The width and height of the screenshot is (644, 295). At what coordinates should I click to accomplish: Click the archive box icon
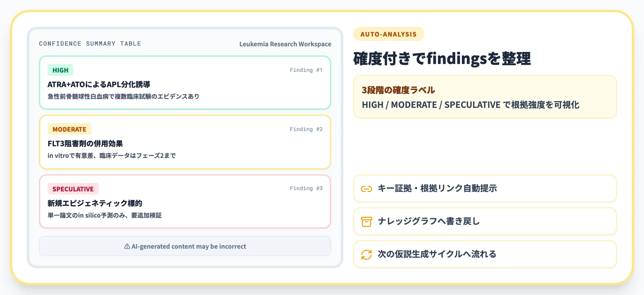click(366, 222)
